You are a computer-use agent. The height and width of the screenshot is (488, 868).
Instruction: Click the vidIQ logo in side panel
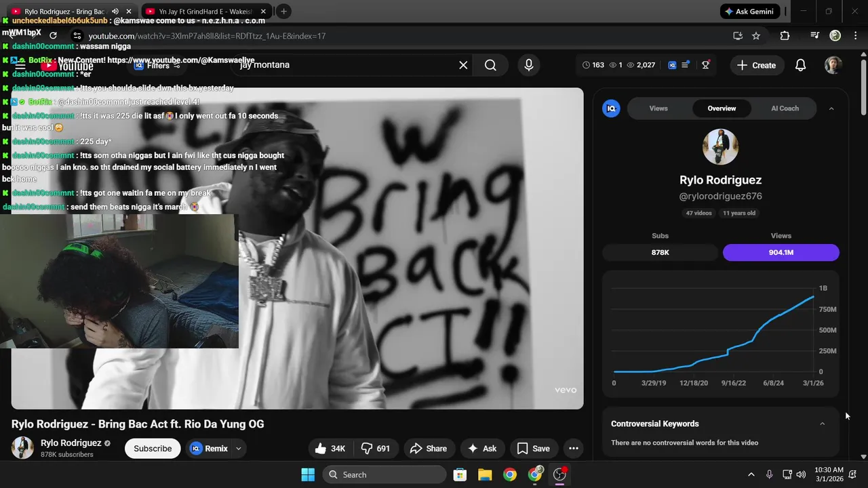pyautogui.click(x=611, y=108)
